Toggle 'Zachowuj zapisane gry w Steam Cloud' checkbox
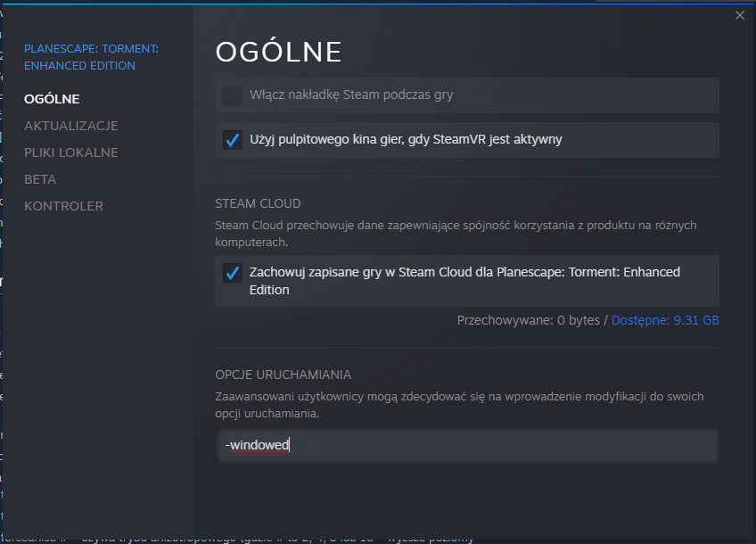 (x=233, y=273)
